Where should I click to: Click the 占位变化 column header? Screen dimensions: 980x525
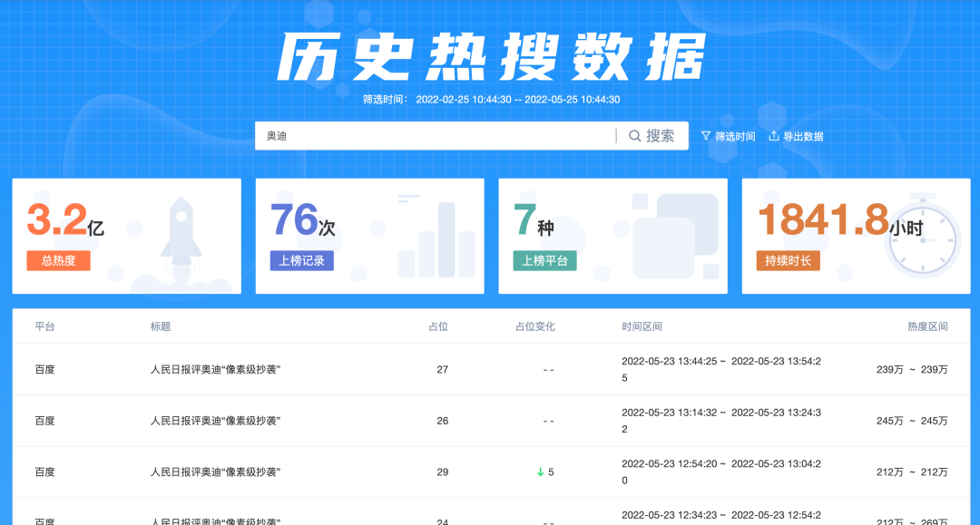pyautogui.click(x=534, y=326)
